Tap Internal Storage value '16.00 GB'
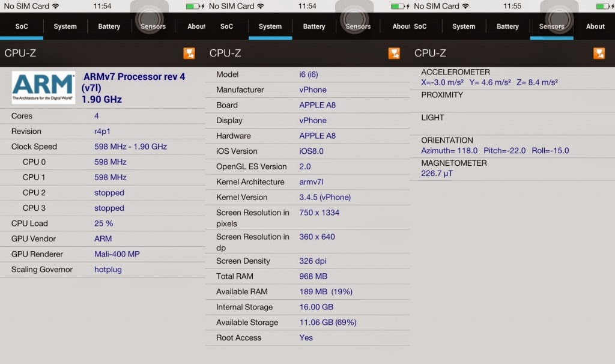Viewport: 615px width, 364px height. (316, 307)
